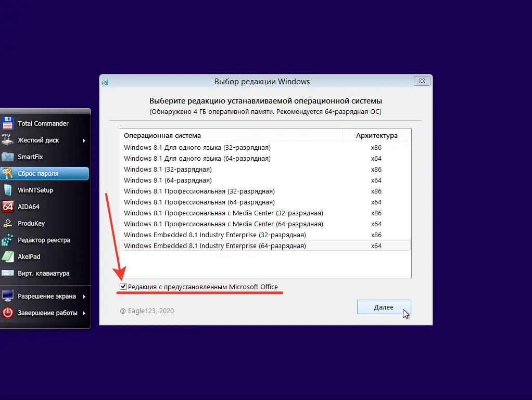This screenshot has width=532, height=400.
Task: Click the Total Commander floppy icon
Action: pos(7,123)
